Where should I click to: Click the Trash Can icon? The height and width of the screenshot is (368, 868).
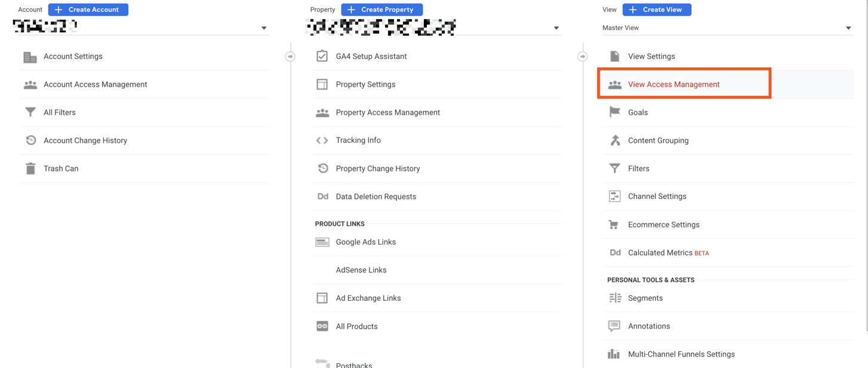pos(30,168)
